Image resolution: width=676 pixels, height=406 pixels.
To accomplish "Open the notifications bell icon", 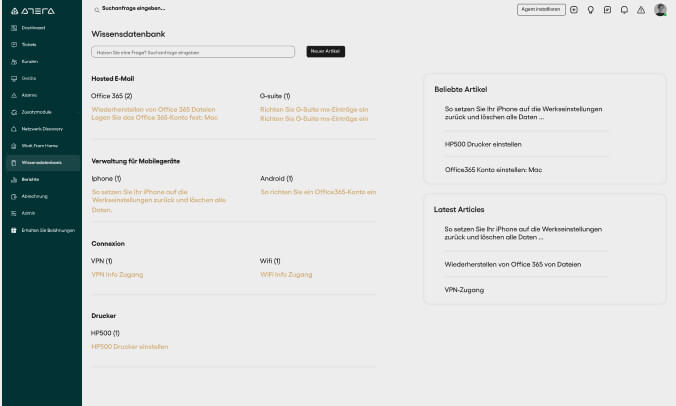I will pyautogui.click(x=624, y=10).
